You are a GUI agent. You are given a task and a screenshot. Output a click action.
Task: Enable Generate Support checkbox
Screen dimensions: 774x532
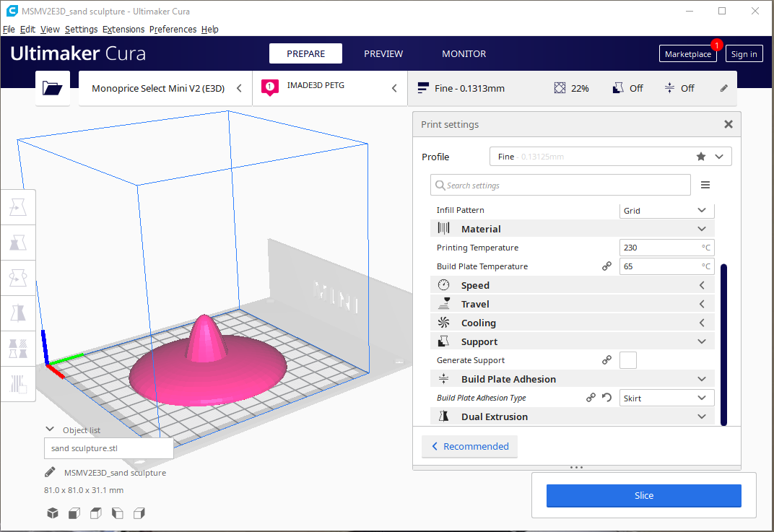pyautogui.click(x=628, y=360)
